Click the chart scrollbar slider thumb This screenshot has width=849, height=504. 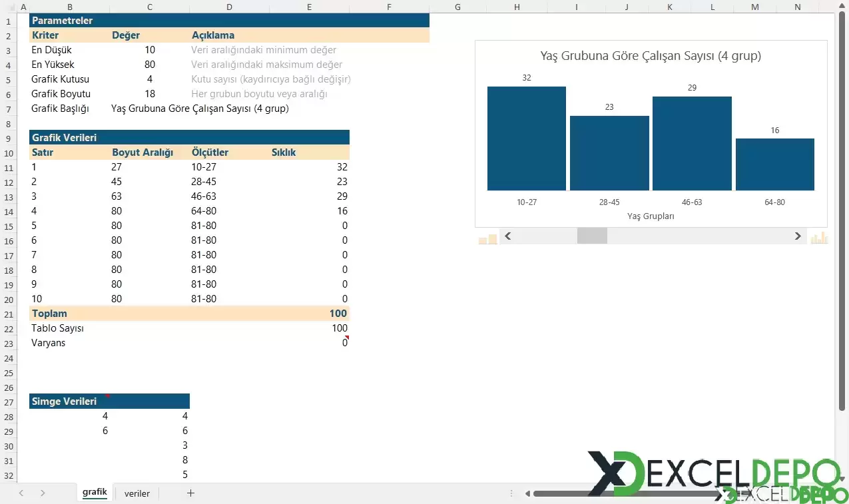592,236
